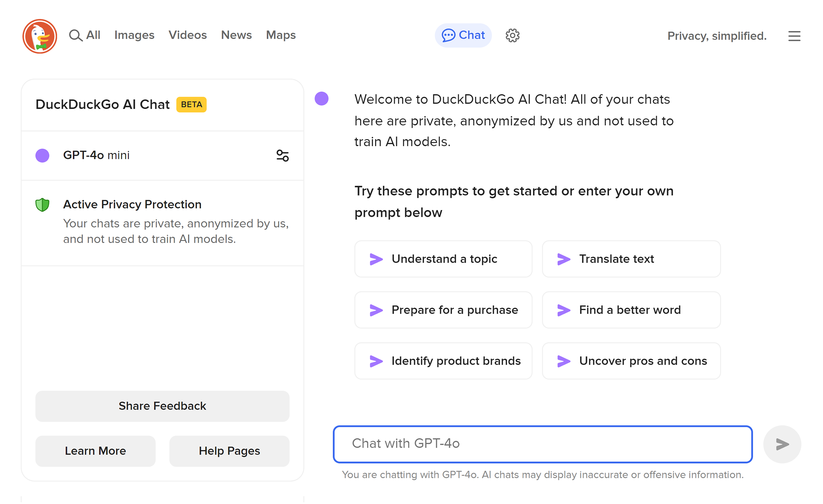This screenshot has height=504, width=823.
Task: Open the hamburger menu
Action: coord(794,36)
